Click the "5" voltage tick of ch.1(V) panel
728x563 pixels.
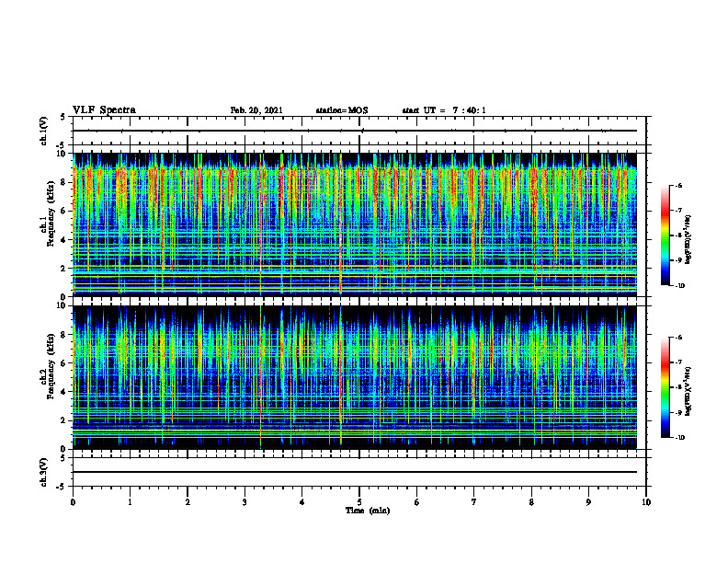pos(63,117)
